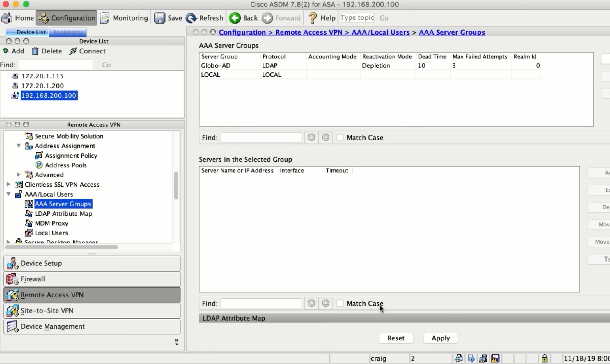Click the Refresh arrow icon
Image resolution: width=610 pixels, height=364 pixels.
click(191, 18)
